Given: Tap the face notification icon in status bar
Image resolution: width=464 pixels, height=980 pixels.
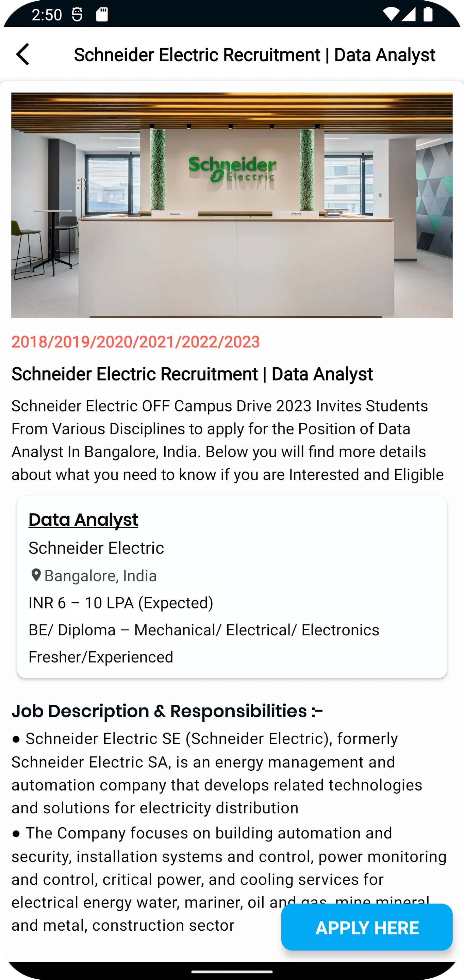Looking at the screenshot, I should 77,14.
